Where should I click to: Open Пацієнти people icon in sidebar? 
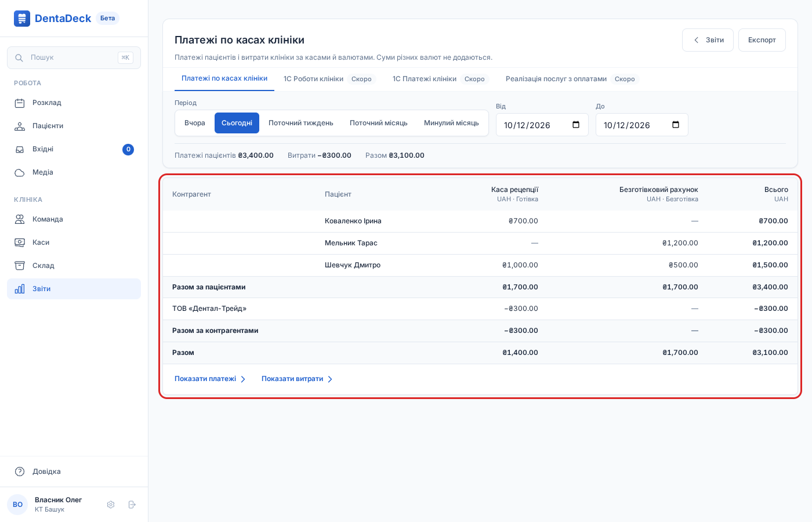pos(20,126)
